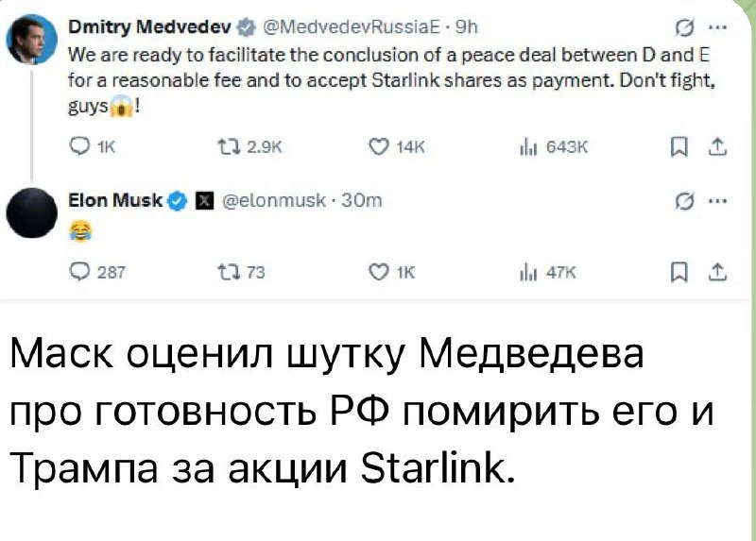
Task: Open Dmitry Medvedev's profile picture
Action: [x=28, y=39]
